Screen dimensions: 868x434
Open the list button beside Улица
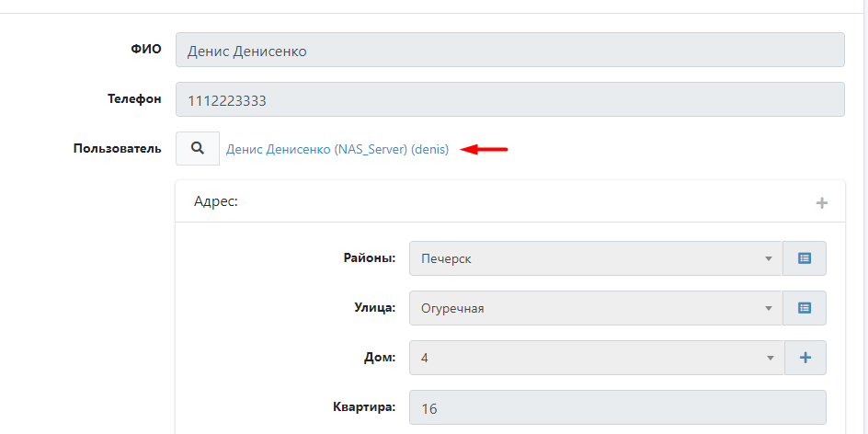pyautogui.click(x=805, y=308)
